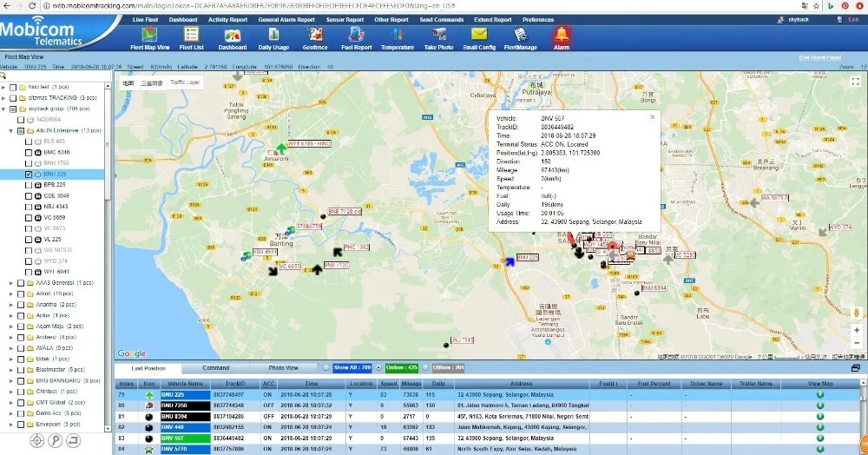Select the Online : 425 radio button
This screenshot has height=455, width=868.
coord(378,367)
